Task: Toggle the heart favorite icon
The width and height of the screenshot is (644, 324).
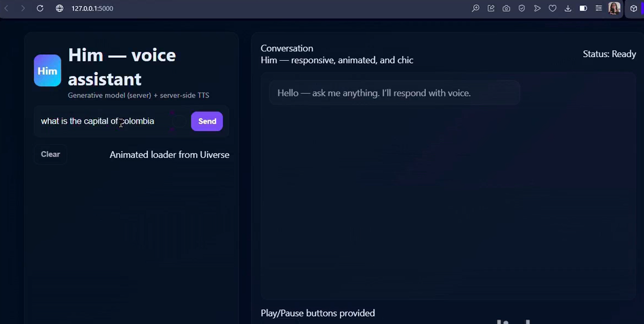Action: coord(553,8)
